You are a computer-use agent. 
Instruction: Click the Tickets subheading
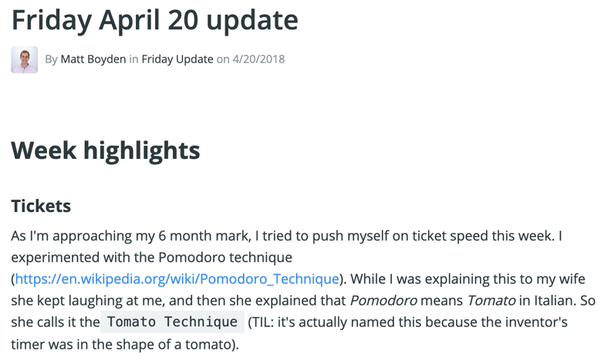coord(41,206)
